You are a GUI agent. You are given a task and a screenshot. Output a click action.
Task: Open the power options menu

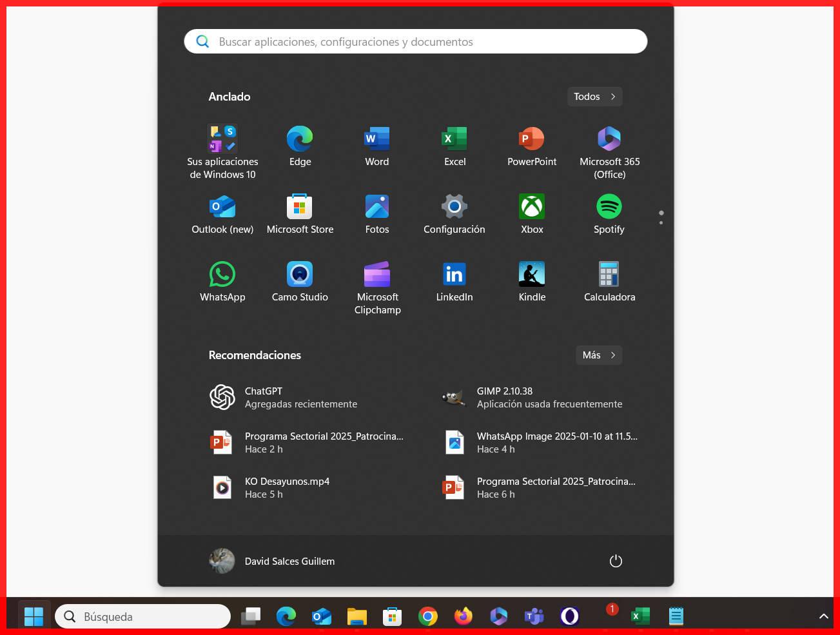pyautogui.click(x=615, y=561)
